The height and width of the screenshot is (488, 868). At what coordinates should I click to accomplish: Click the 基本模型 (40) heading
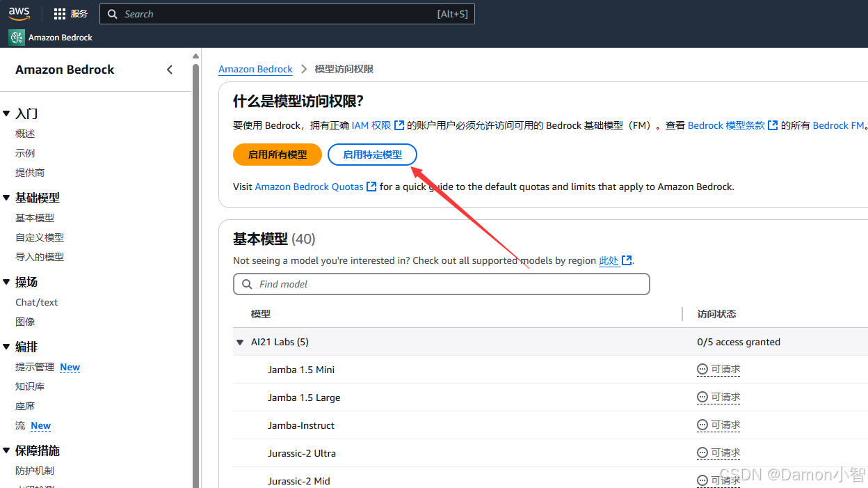click(274, 239)
